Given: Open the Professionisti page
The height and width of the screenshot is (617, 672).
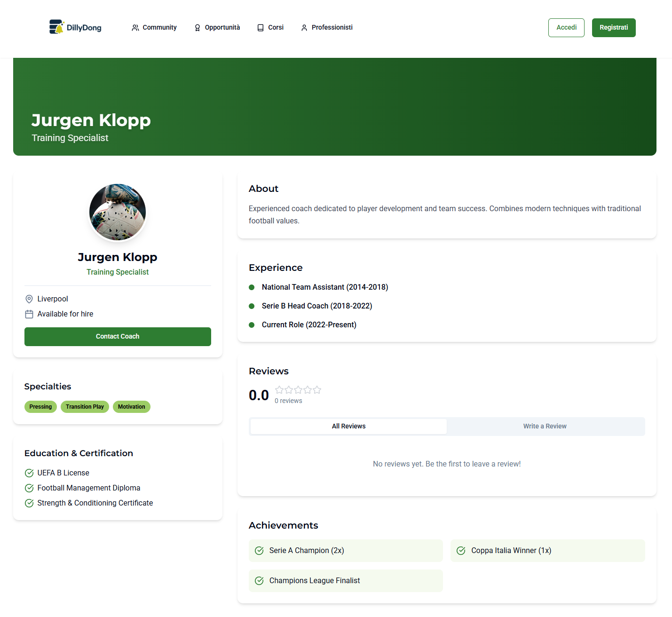Looking at the screenshot, I should pyautogui.click(x=327, y=28).
